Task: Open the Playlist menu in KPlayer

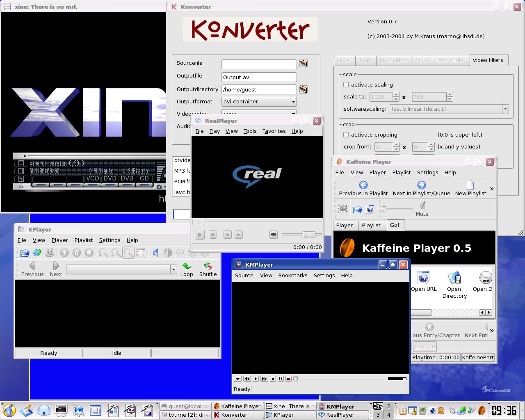Action: [x=84, y=240]
